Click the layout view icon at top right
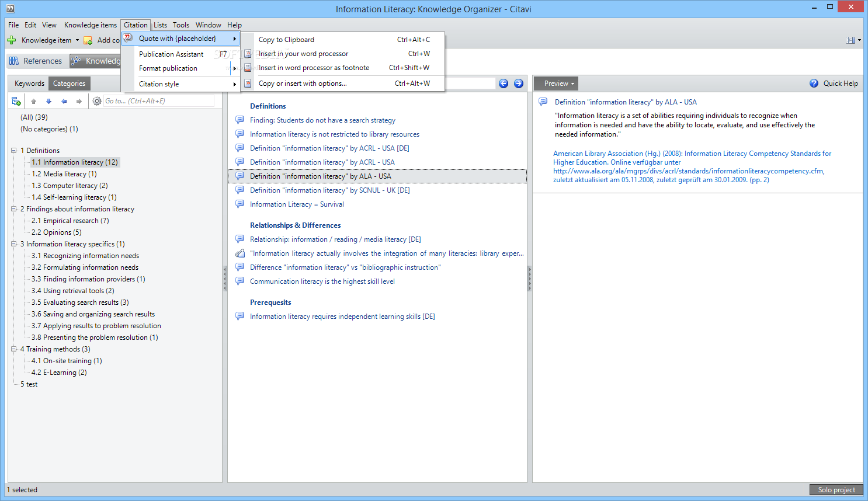This screenshot has width=868, height=501. [850, 40]
